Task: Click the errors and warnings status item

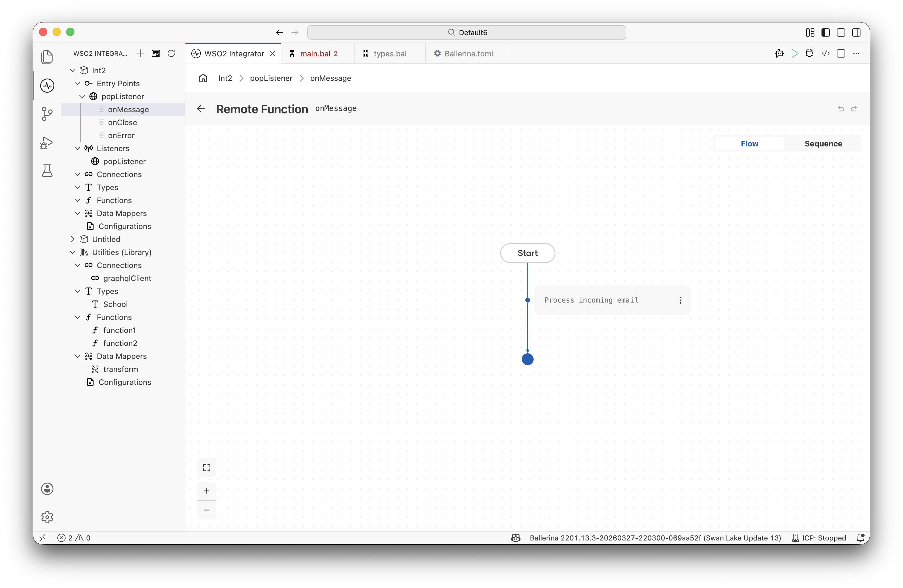Action: point(74,538)
